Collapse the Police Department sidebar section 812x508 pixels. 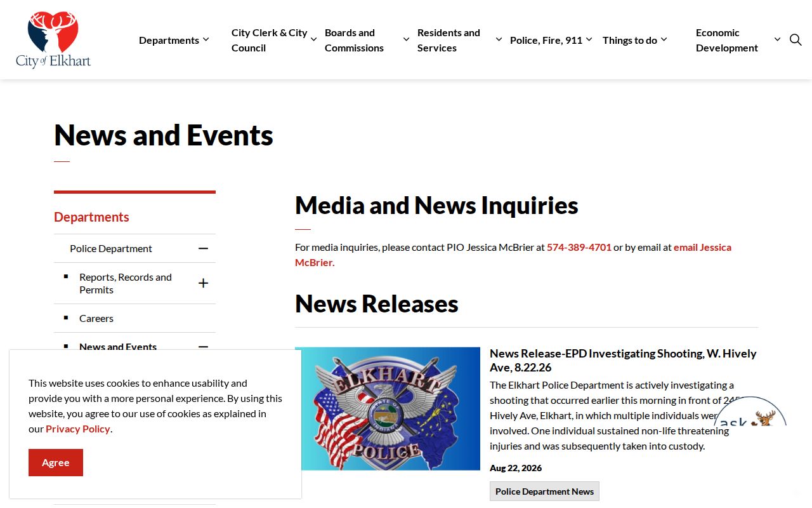click(203, 248)
